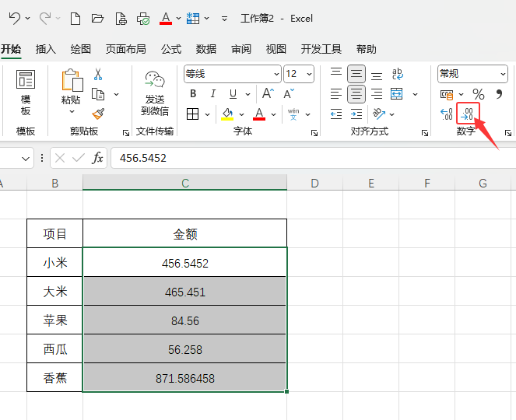Align text right

(x=377, y=94)
